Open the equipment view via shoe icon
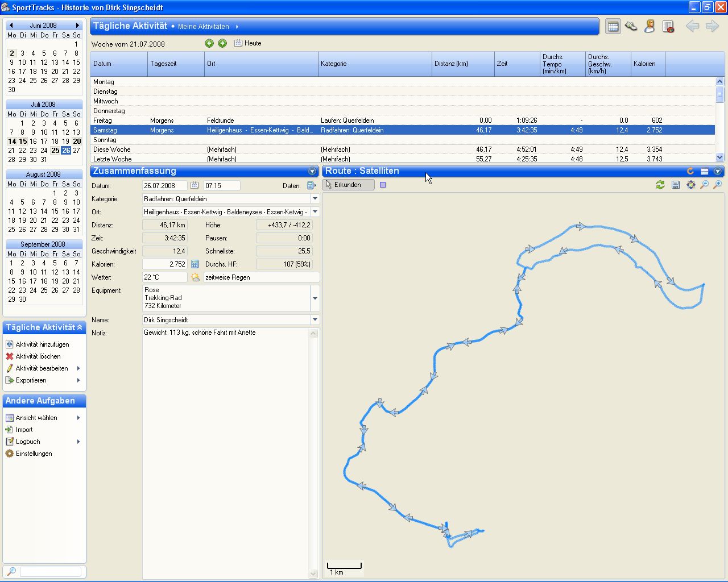This screenshot has width=728, height=582. pyautogui.click(x=631, y=26)
